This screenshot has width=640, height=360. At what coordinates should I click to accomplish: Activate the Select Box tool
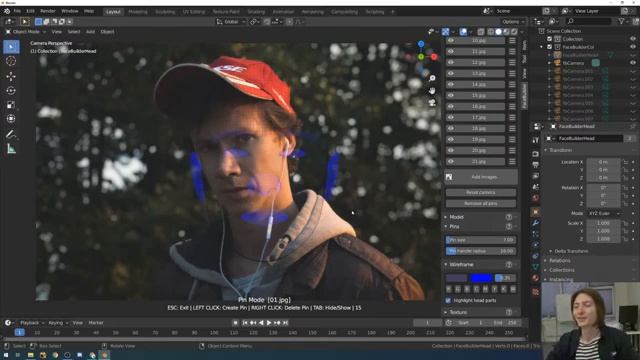(x=11, y=47)
